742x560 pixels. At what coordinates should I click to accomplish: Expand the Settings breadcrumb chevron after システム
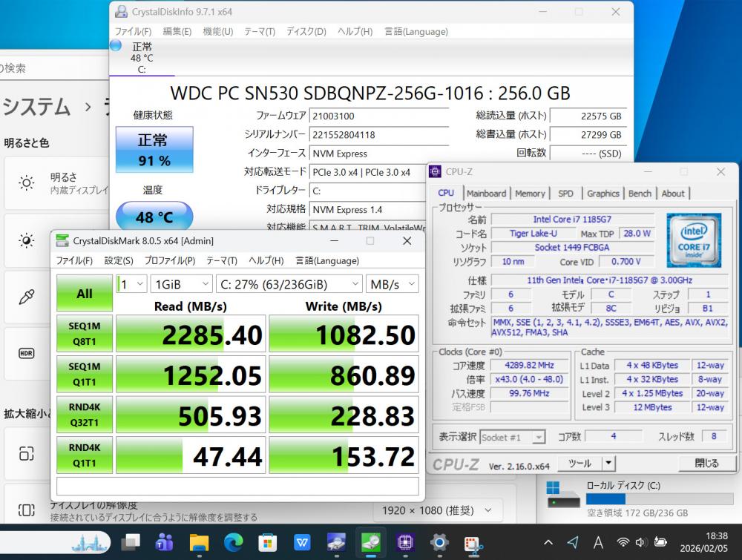88,107
